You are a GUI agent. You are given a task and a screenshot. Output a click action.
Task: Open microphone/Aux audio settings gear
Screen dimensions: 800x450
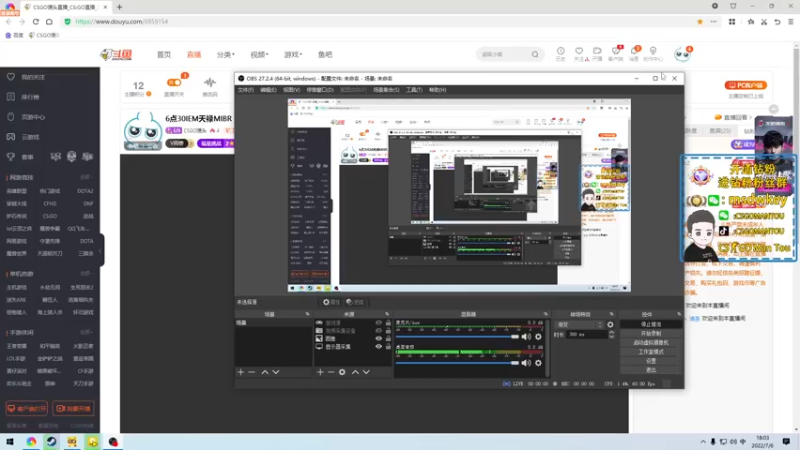538,337
